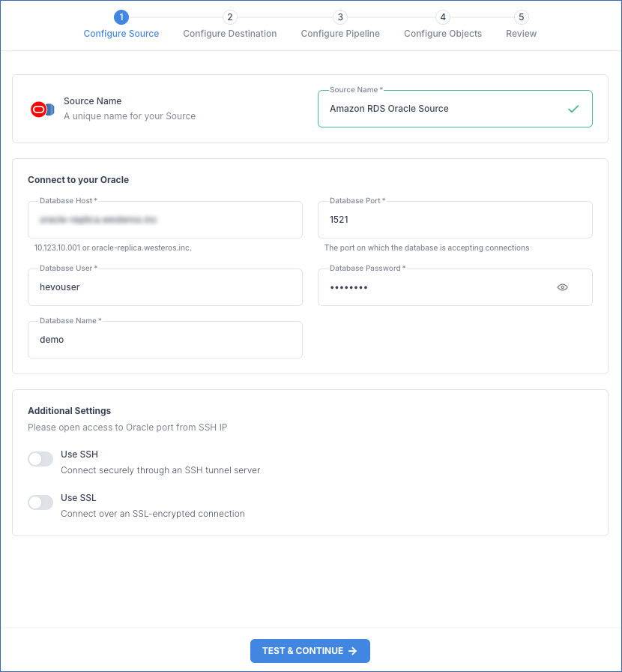Viewport: 622px width, 672px height.
Task: Show password using the eye icon
Action: [x=563, y=287]
